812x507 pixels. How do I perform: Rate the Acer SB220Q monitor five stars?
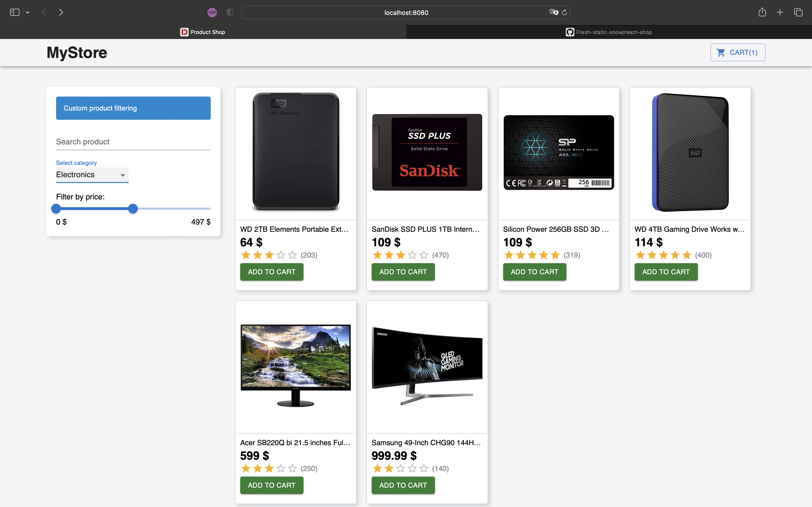[x=292, y=468]
